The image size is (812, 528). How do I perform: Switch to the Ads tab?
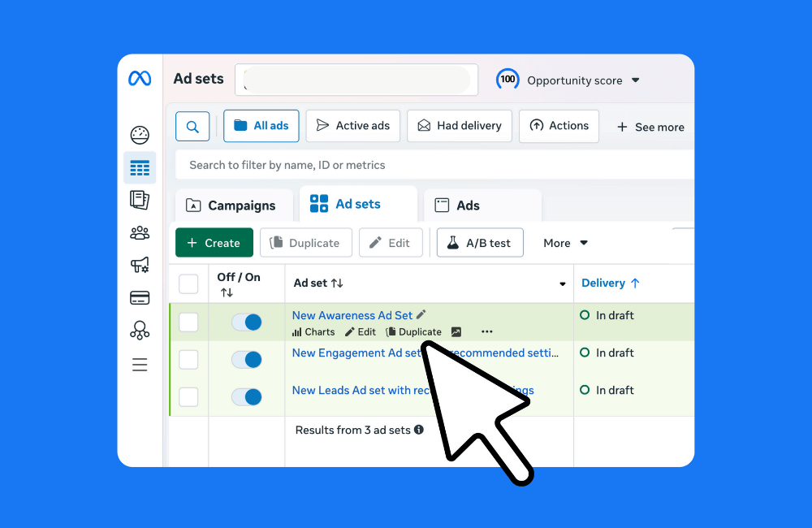468,206
